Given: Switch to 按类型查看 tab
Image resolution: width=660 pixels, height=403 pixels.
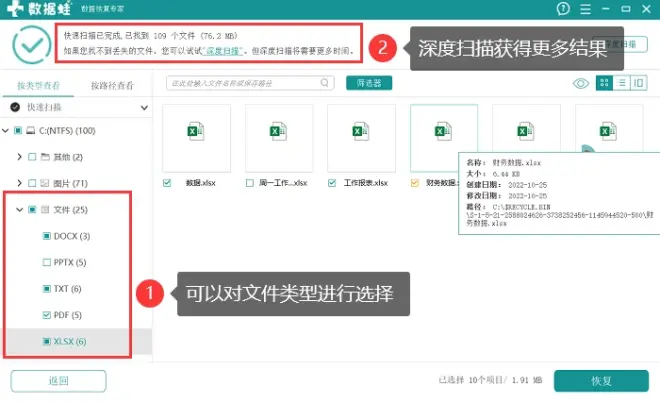Looking at the screenshot, I should coord(38,86).
